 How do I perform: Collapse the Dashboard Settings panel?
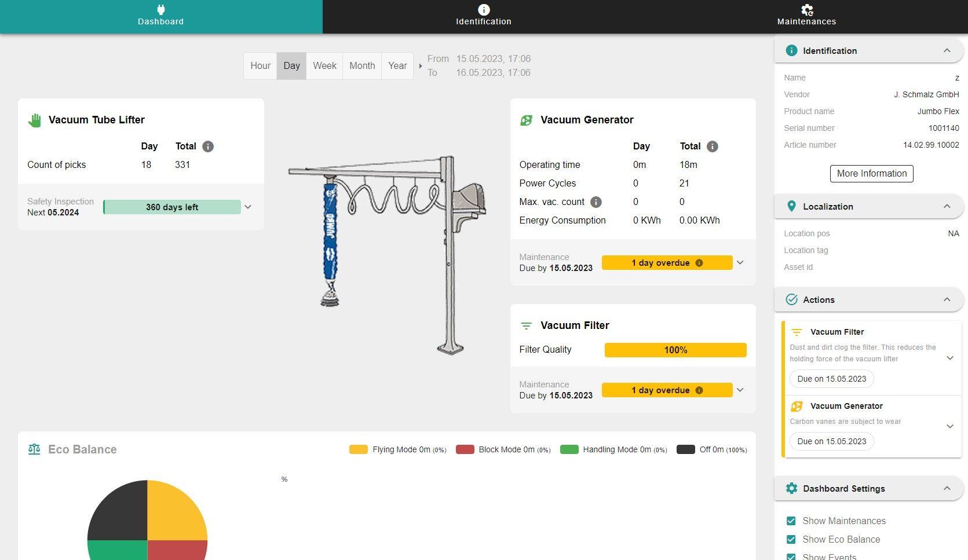[947, 488]
